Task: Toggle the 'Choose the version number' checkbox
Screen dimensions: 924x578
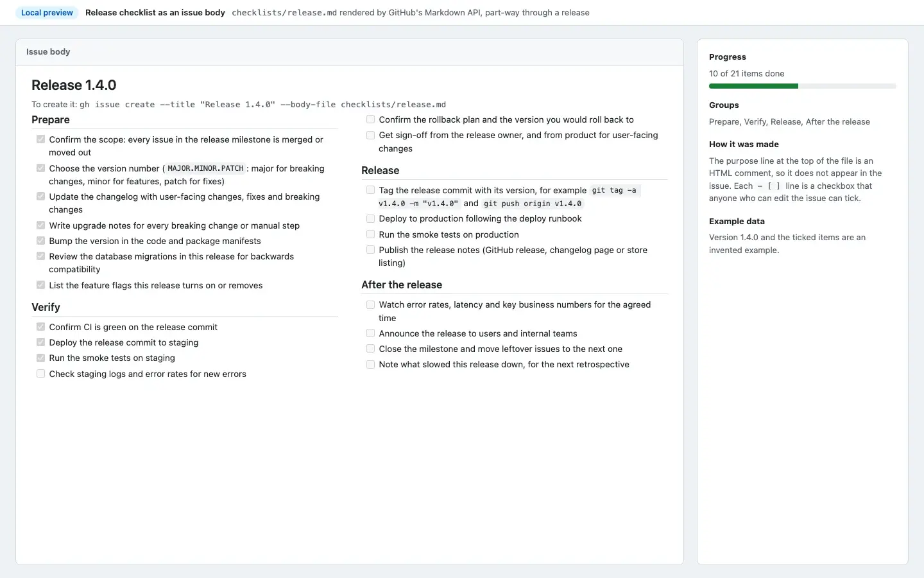Action: (x=40, y=168)
